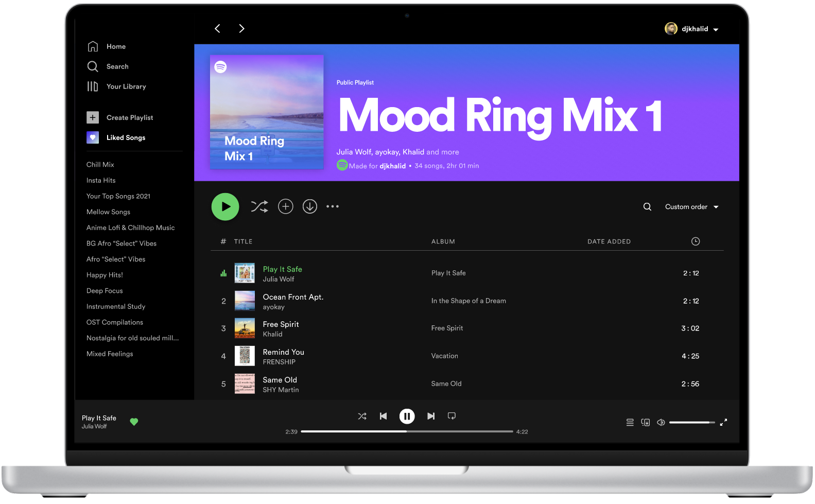Open Your Top Songs 2021 playlist
The image size is (815, 504).
(x=118, y=196)
